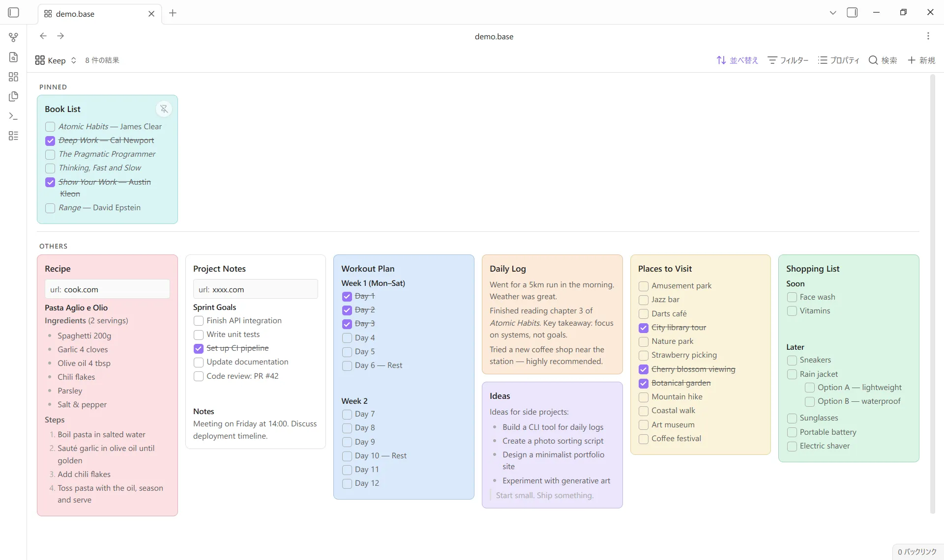Check Range — David Epstein
The image size is (944, 560).
tap(50, 208)
